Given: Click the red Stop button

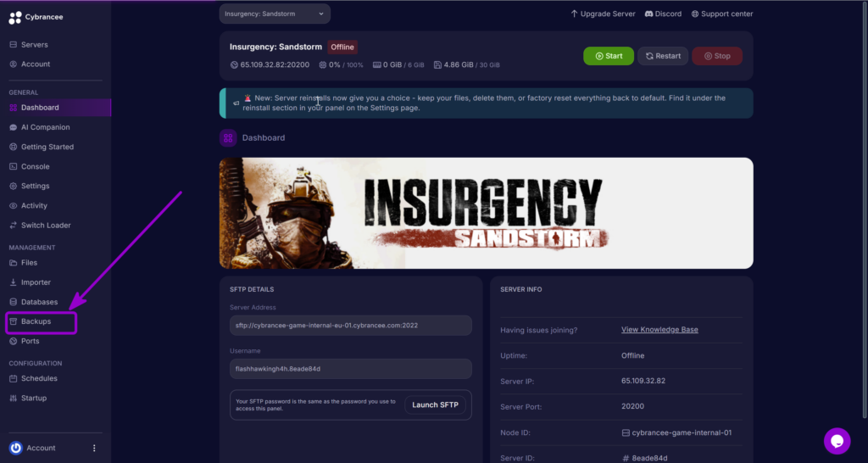Looking at the screenshot, I should (x=717, y=56).
